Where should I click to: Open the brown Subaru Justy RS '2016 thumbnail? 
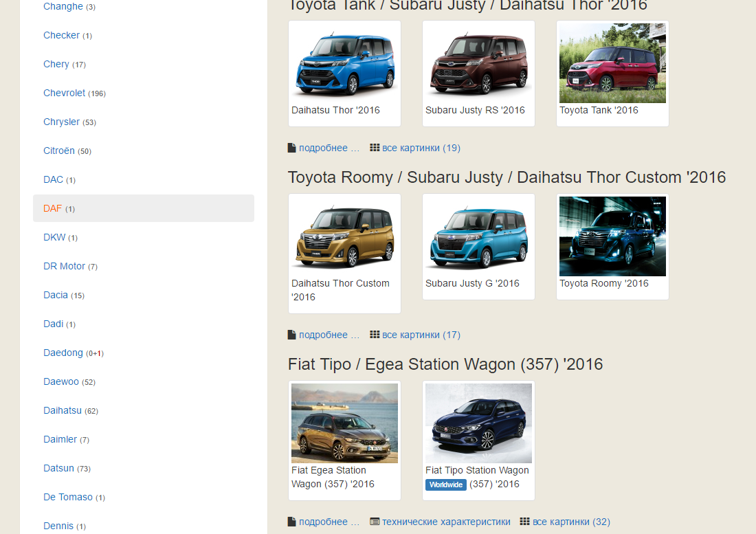coord(479,63)
